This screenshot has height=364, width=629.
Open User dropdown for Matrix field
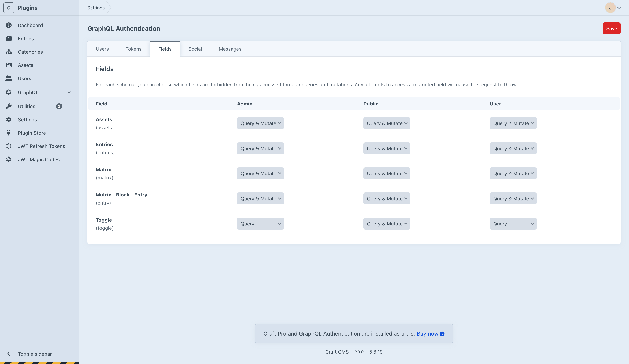point(513,173)
